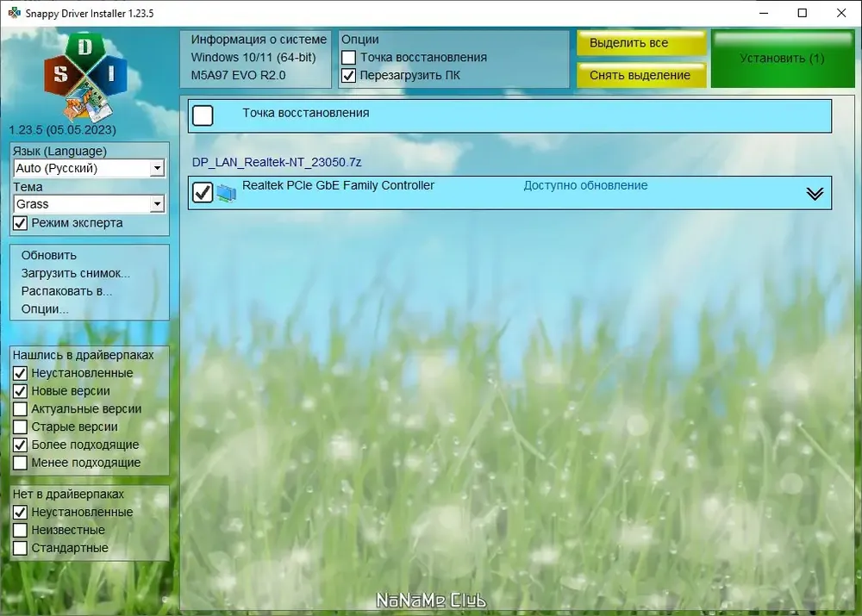This screenshot has width=862, height=616.
Task: Enable Точка восстановления in Опции panel
Action: click(x=348, y=57)
